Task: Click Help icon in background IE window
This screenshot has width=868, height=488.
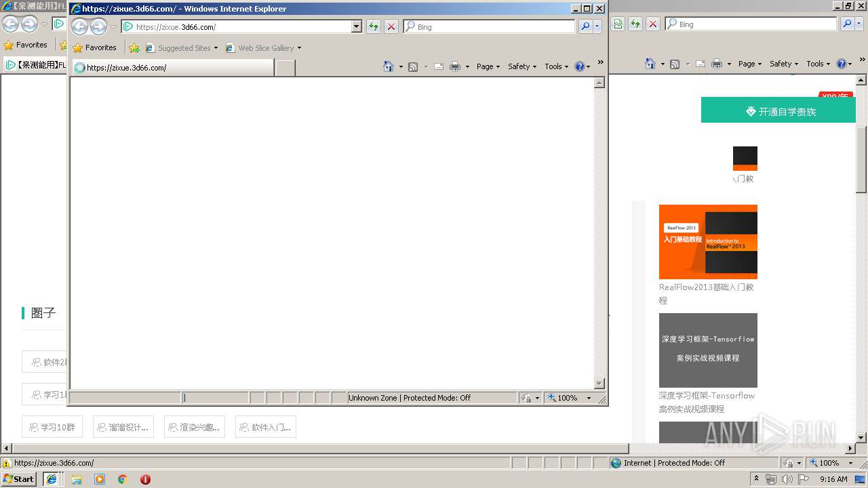Action: pos(841,64)
